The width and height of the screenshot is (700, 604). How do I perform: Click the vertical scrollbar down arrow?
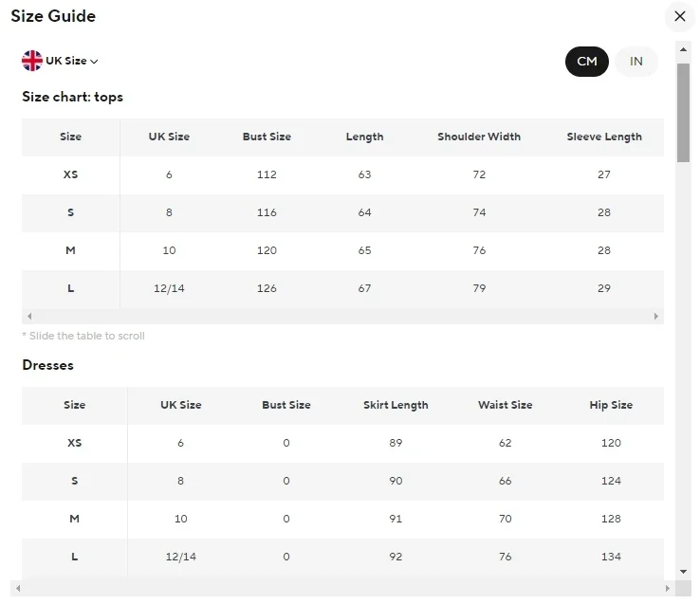click(683, 572)
